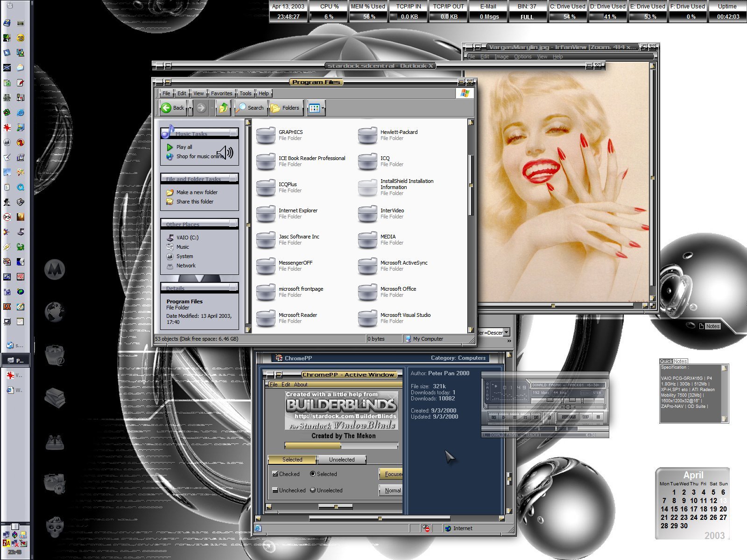Click the Focused button in ChromePP
The image size is (747, 560).
tap(391, 474)
